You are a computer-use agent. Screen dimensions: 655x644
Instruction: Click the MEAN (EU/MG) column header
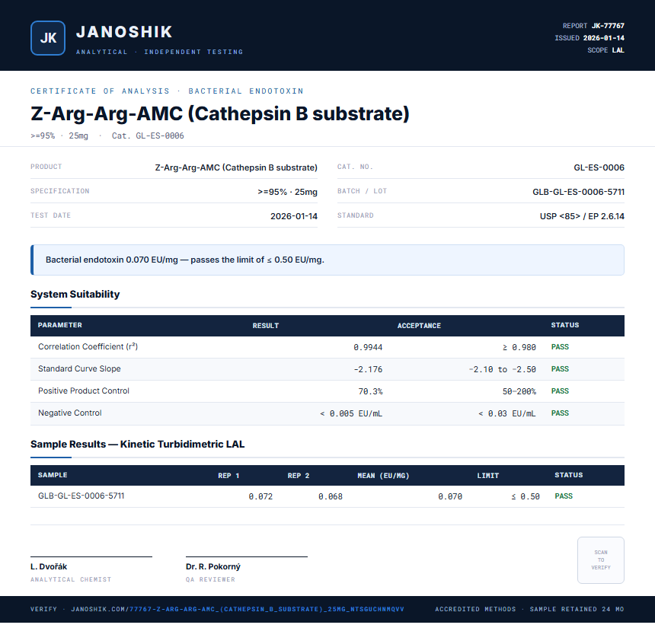pos(383,476)
